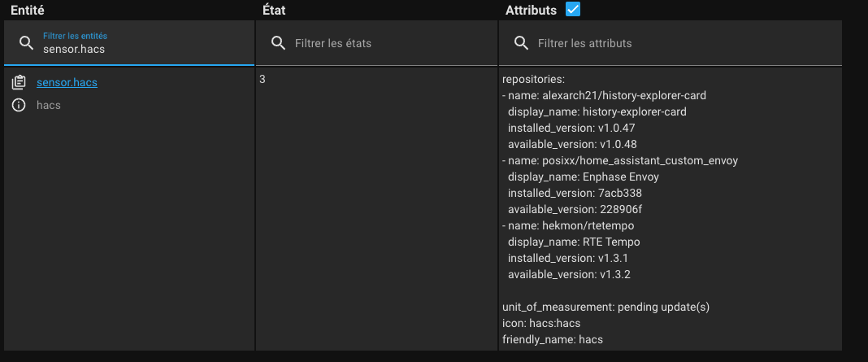
Task: Click the grey hacs friendly name text
Action: pyautogui.click(x=49, y=105)
